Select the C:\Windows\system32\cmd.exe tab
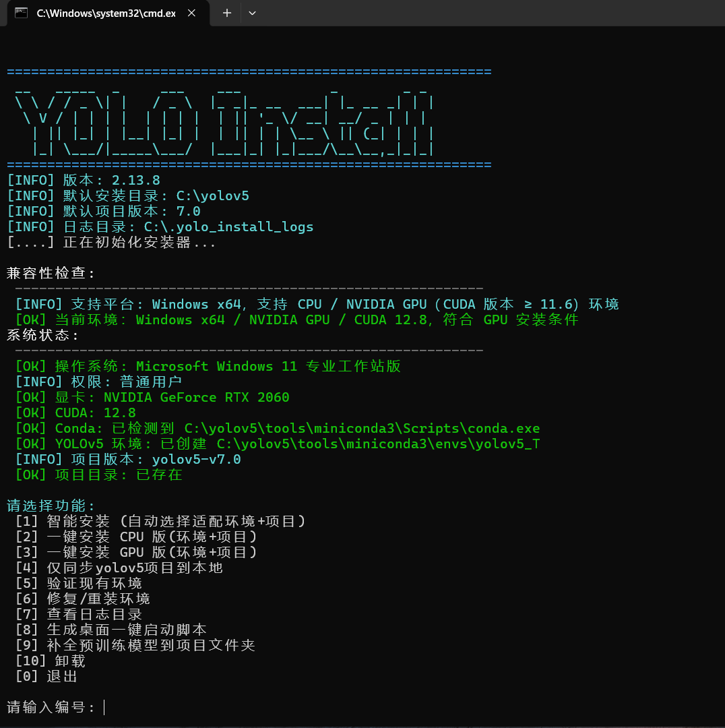Image resolution: width=725 pixels, height=728 pixels. click(x=108, y=13)
